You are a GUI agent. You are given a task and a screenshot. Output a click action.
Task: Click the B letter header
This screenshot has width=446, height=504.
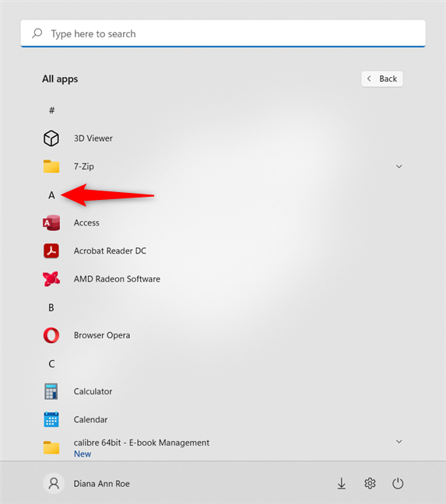tap(51, 307)
